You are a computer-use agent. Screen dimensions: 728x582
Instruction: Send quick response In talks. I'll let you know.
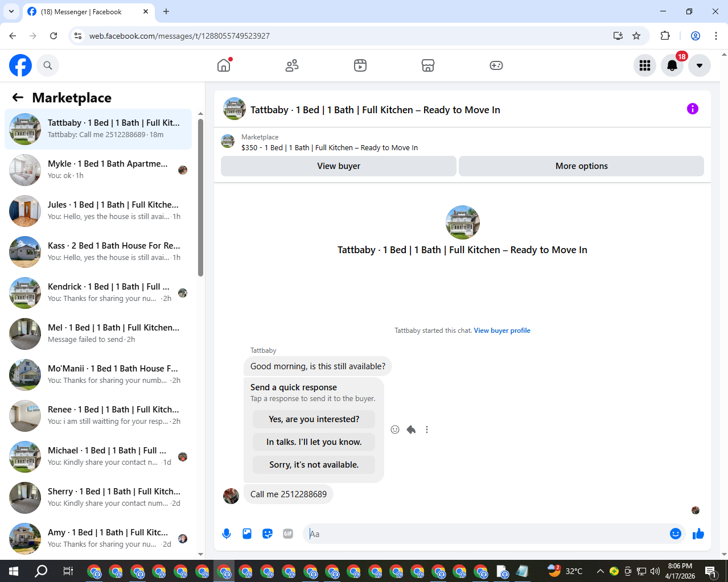pos(314,442)
